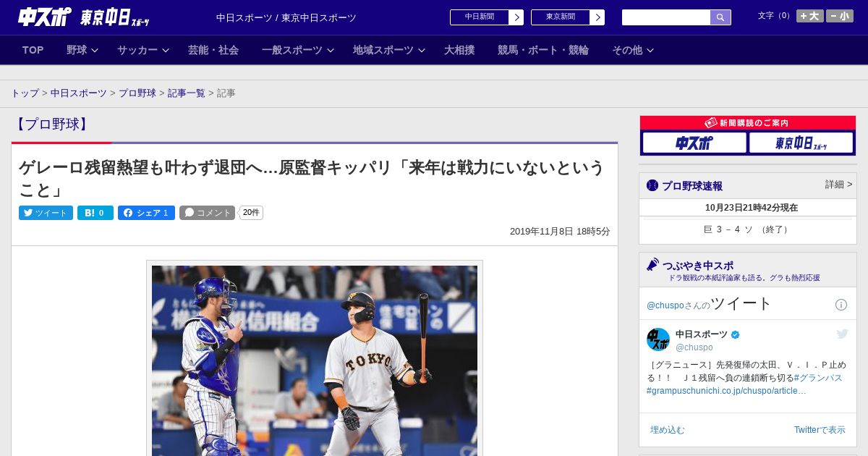Open 芸能・社会 section

coord(213,50)
